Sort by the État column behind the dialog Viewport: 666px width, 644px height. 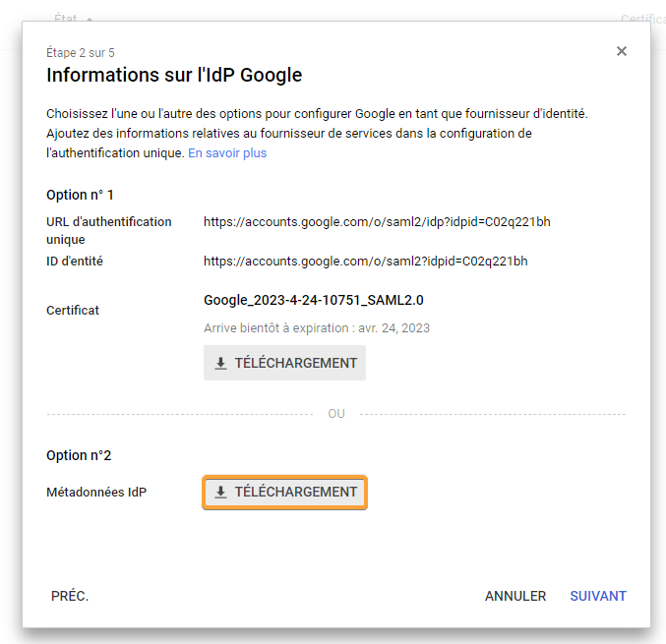(x=73, y=19)
